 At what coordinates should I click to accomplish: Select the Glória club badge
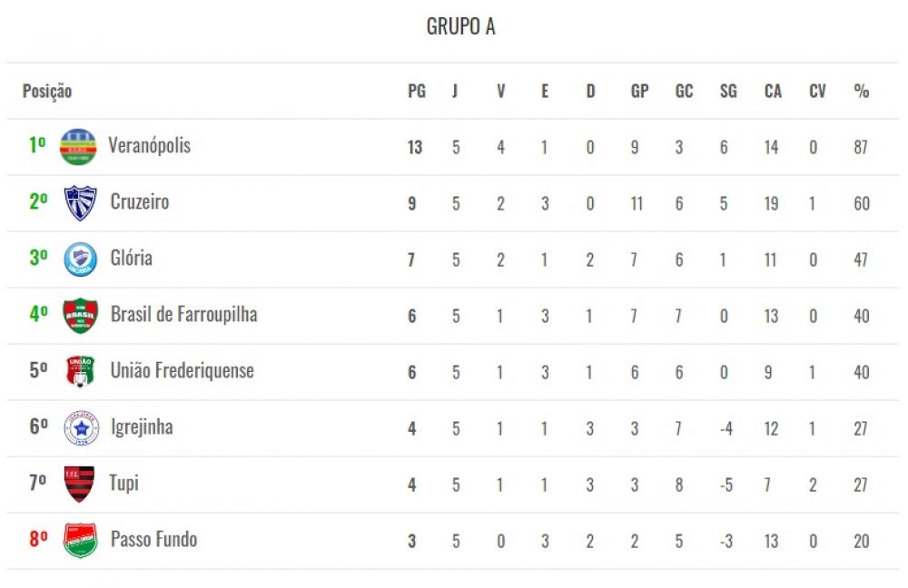tap(81, 259)
